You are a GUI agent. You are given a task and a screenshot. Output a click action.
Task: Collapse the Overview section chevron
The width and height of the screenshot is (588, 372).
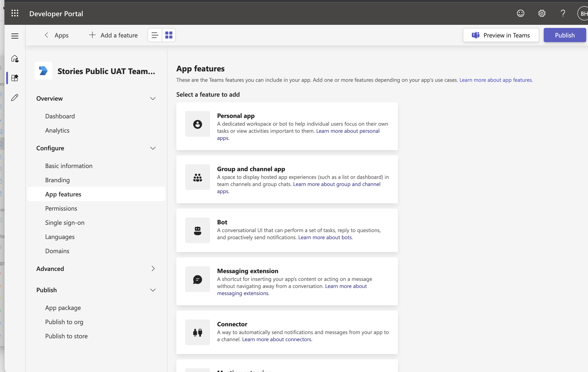pos(153,98)
